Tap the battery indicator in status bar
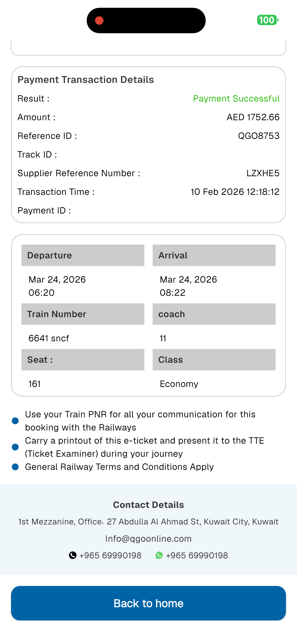Screen dimensions: 297x644 click(x=267, y=20)
